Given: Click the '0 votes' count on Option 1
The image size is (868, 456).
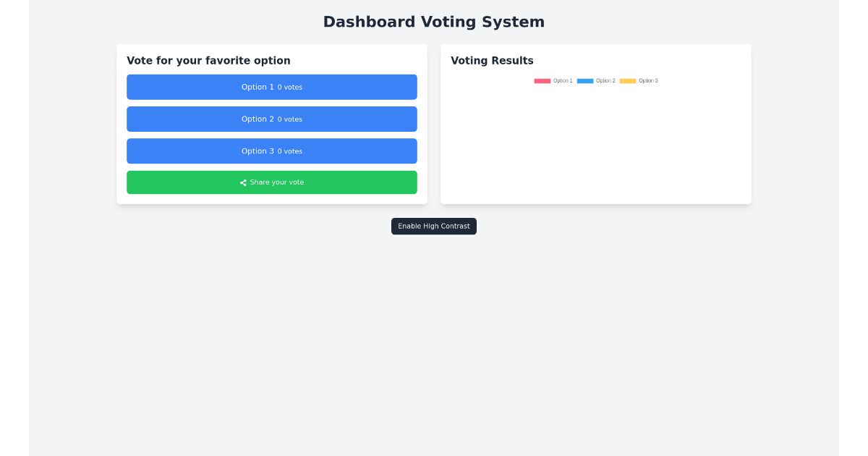Looking at the screenshot, I should pyautogui.click(x=290, y=87).
